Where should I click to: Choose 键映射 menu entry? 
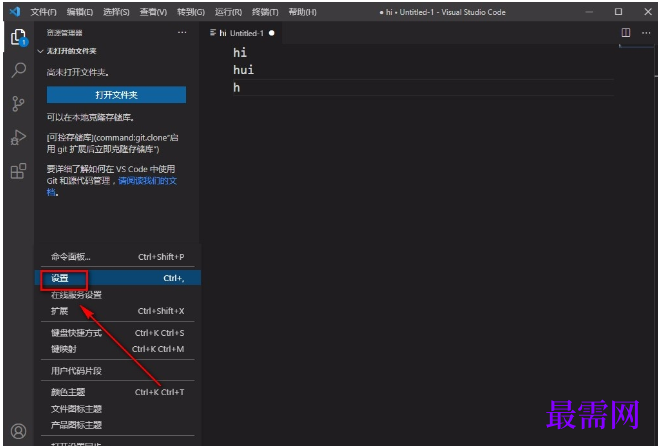pos(118,349)
